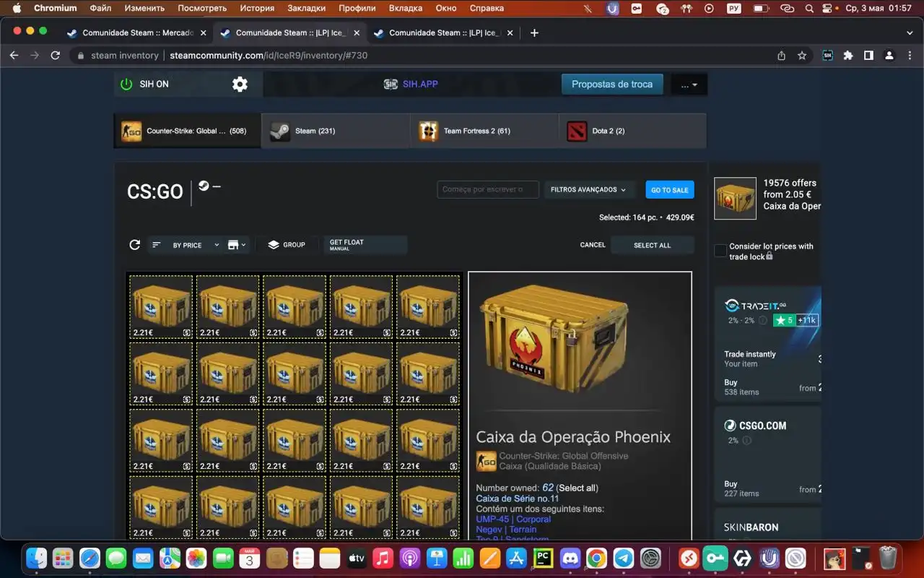Click the TRADEIT.GG logo
The image size is (924, 578).
coord(756,305)
